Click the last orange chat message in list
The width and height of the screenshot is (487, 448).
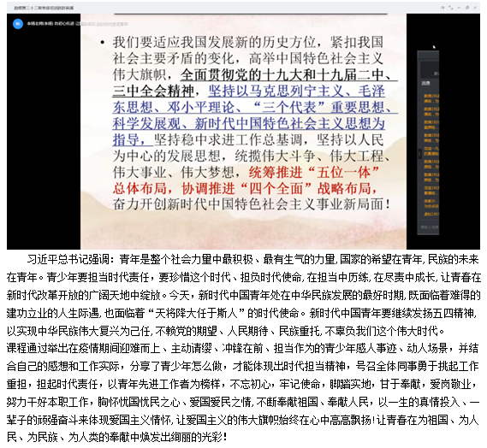click(x=431, y=214)
